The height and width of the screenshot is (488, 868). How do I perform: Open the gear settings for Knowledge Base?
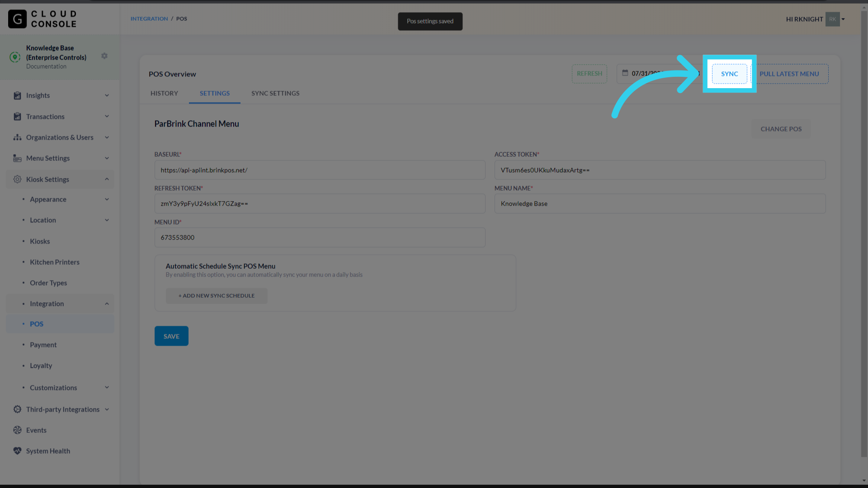pyautogui.click(x=104, y=56)
